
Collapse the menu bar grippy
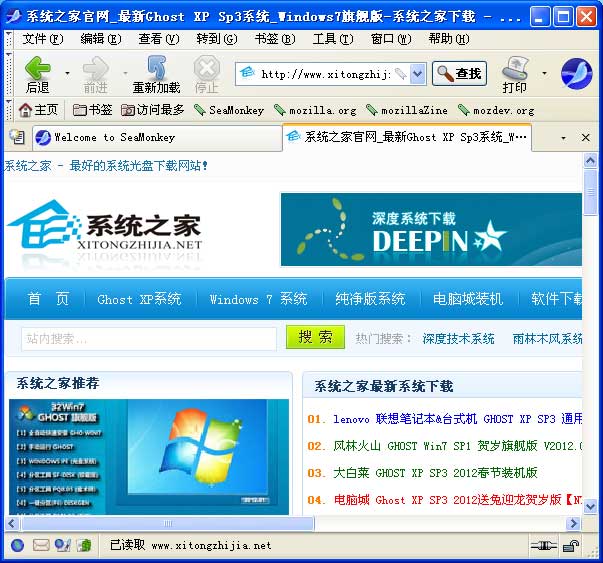9,39
